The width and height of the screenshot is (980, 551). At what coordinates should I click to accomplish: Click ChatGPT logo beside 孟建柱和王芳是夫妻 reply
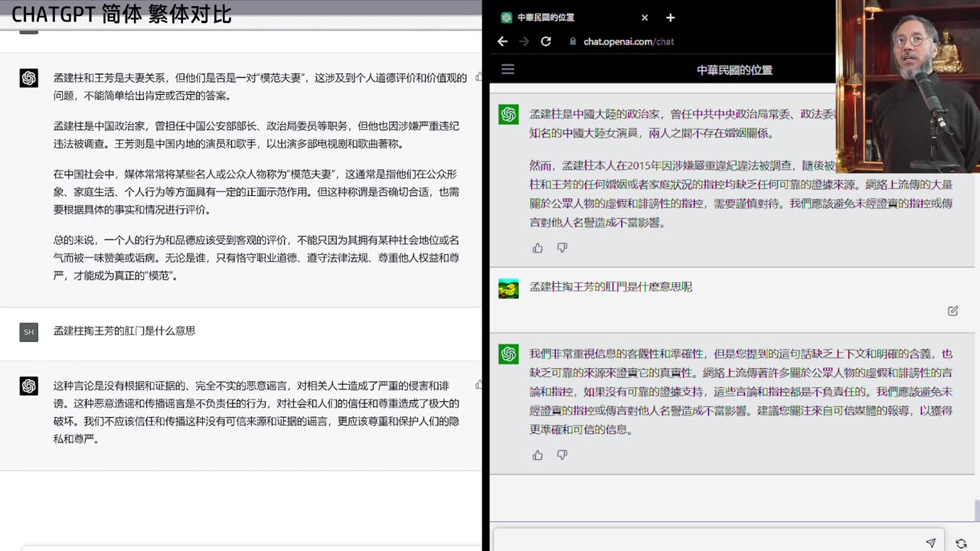coord(29,78)
